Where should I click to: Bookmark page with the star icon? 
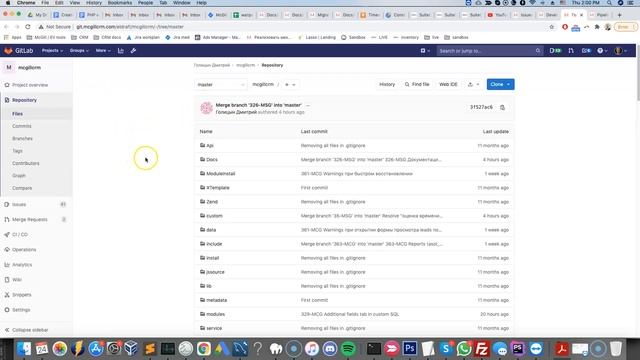tap(552, 27)
